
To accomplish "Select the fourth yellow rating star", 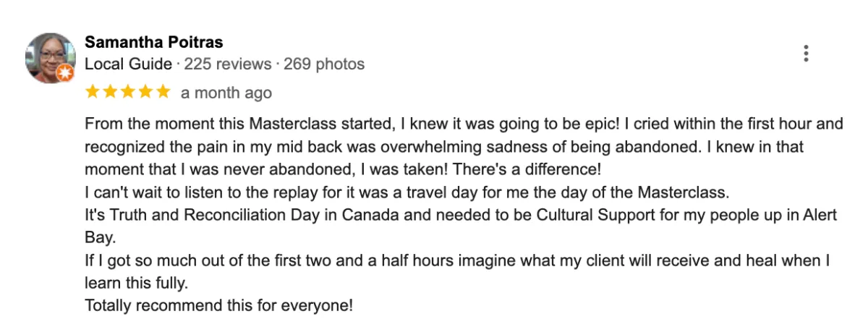I will [145, 92].
